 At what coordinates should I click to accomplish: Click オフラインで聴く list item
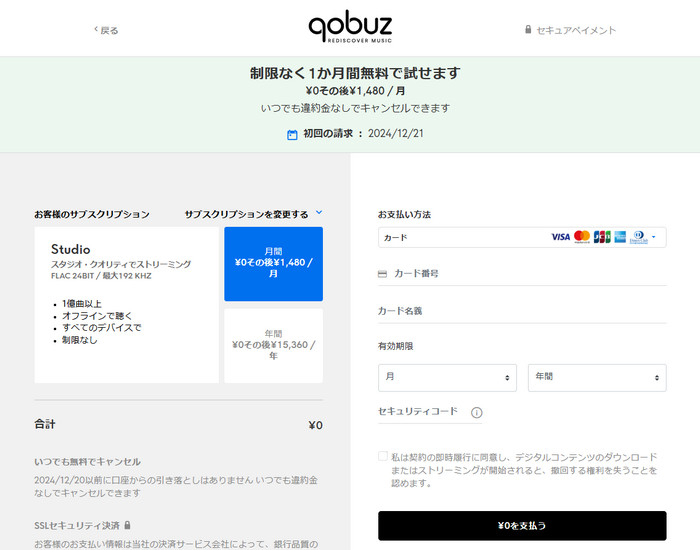click(x=97, y=316)
